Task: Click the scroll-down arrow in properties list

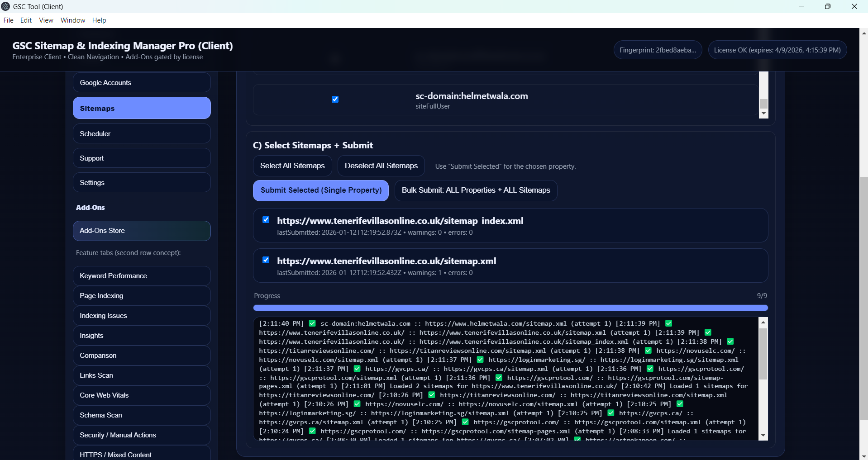Action: tap(763, 114)
